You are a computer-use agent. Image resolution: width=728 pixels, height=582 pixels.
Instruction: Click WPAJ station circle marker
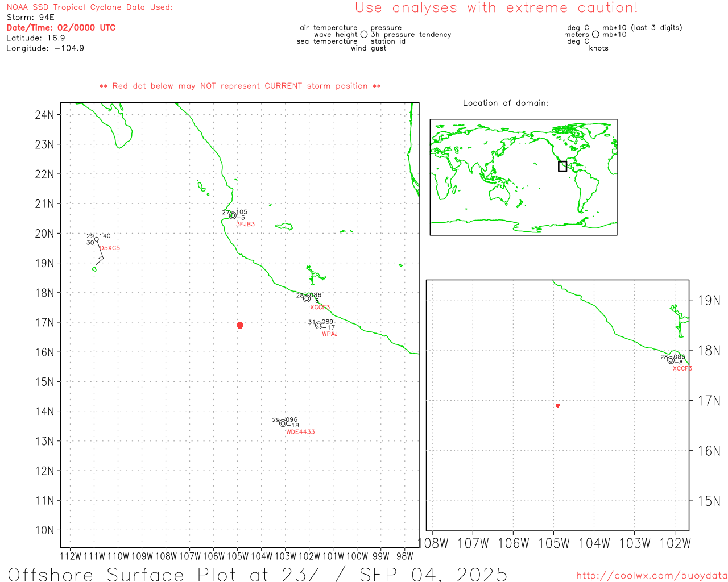pyautogui.click(x=319, y=325)
